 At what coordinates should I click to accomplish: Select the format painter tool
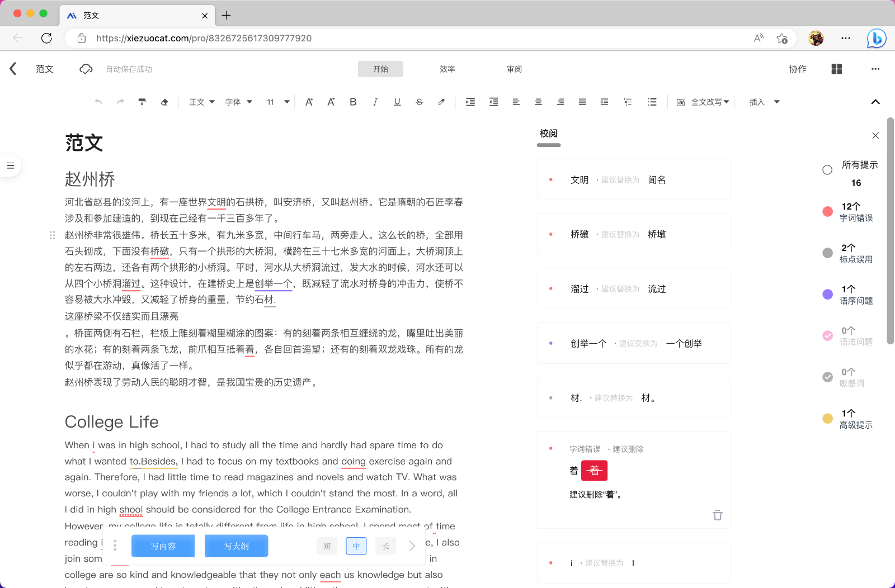(x=142, y=102)
